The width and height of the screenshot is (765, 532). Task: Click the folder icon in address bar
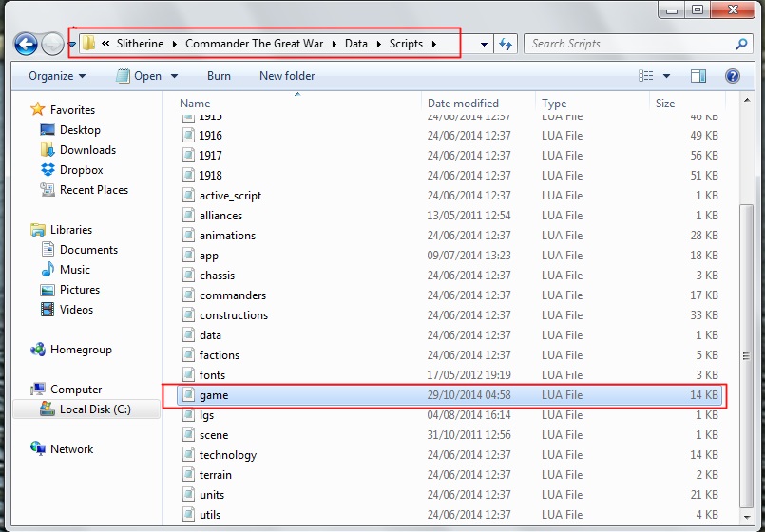(x=88, y=43)
